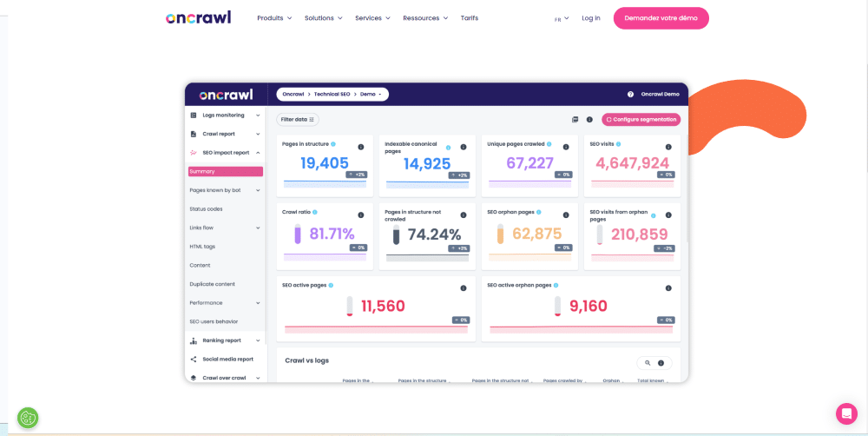This screenshot has height=436, width=868.
Task: Open Duplicate content in the sidebar
Action: (212, 284)
